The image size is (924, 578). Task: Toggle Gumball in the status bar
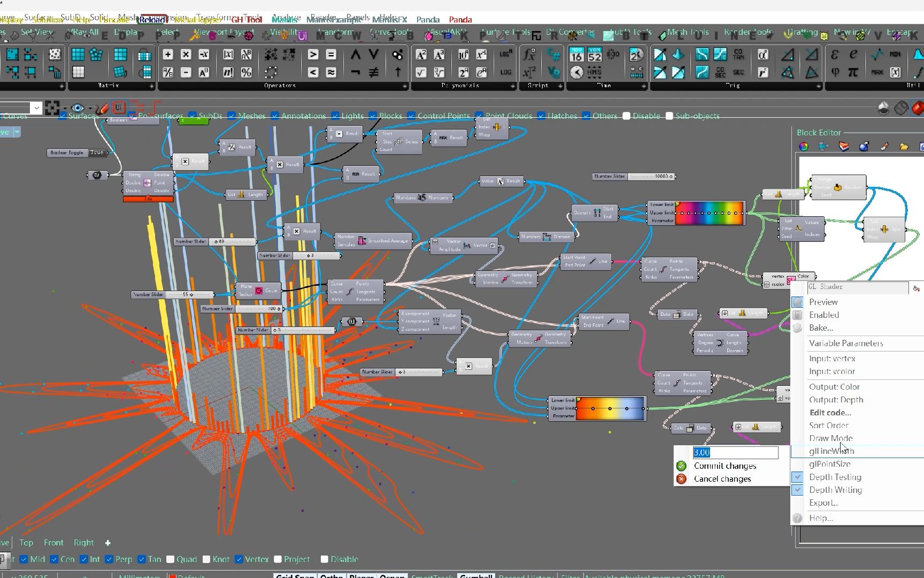tap(476, 576)
